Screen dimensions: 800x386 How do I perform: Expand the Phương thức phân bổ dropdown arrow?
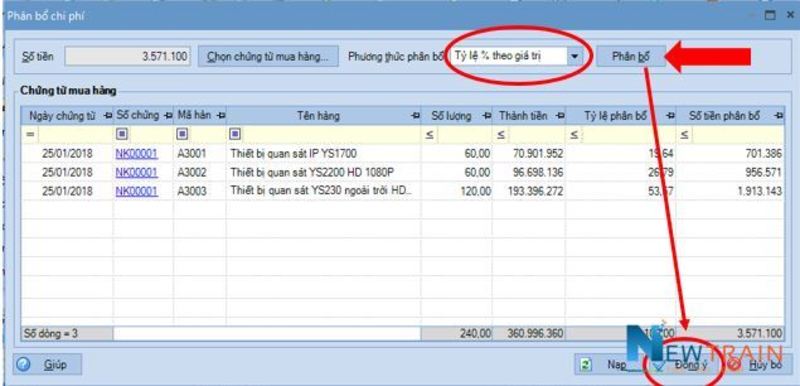tap(575, 56)
